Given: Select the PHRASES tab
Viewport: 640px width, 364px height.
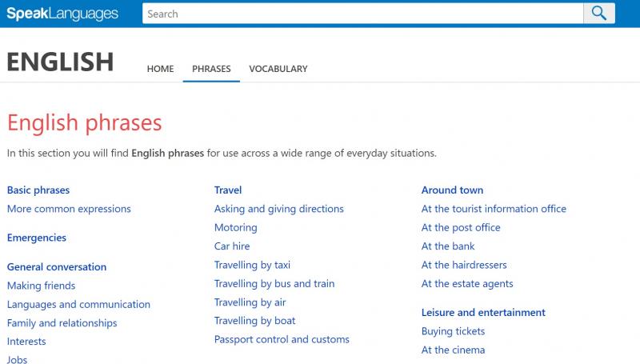Looking at the screenshot, I should click(211, 69).
